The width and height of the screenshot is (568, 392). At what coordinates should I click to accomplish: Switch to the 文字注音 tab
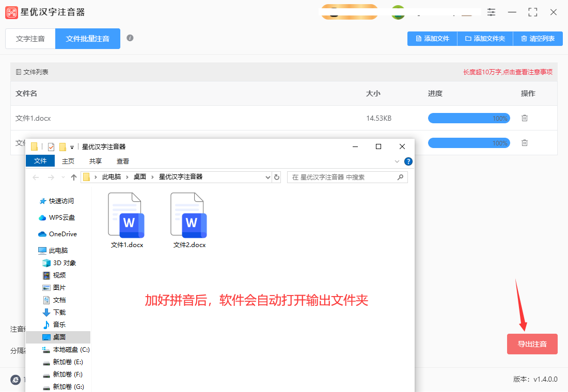pos(30,39)
